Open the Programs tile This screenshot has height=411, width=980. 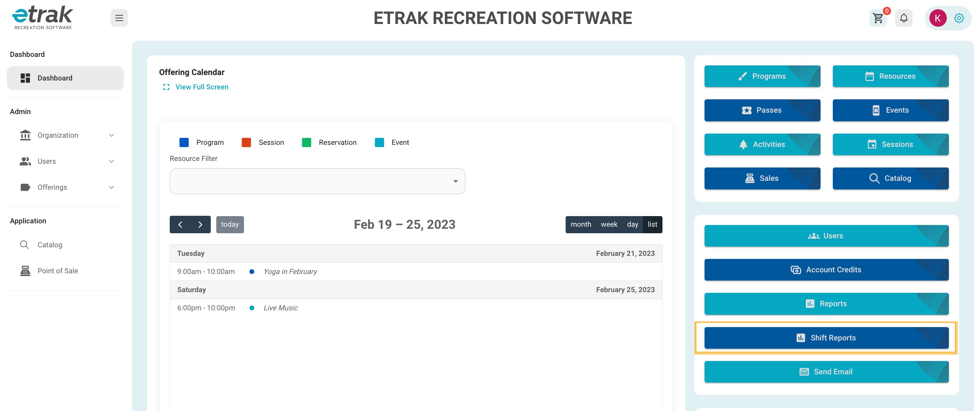coord(762,76)
